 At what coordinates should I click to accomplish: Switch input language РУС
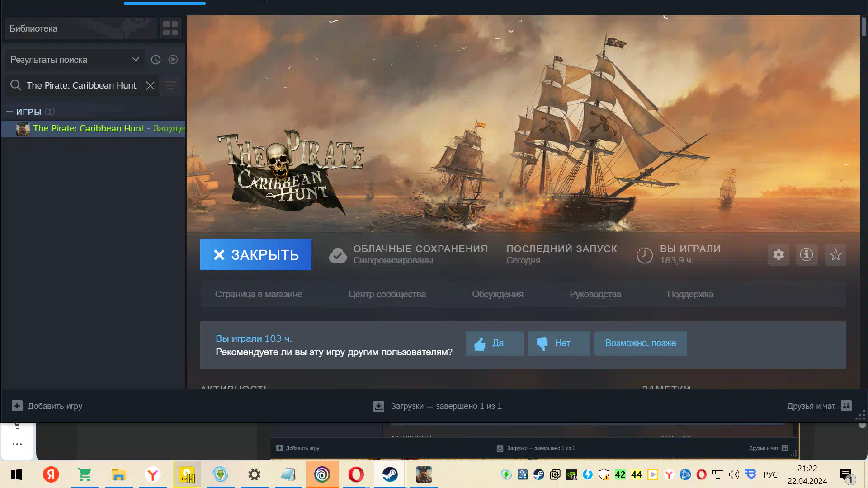tap(770, 474)
